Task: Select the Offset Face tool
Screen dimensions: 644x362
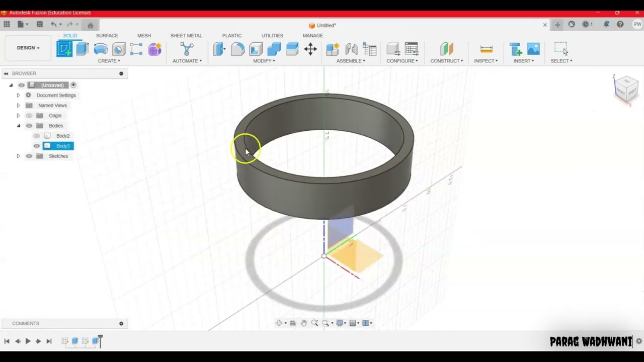Action: [x=292, y=49]
